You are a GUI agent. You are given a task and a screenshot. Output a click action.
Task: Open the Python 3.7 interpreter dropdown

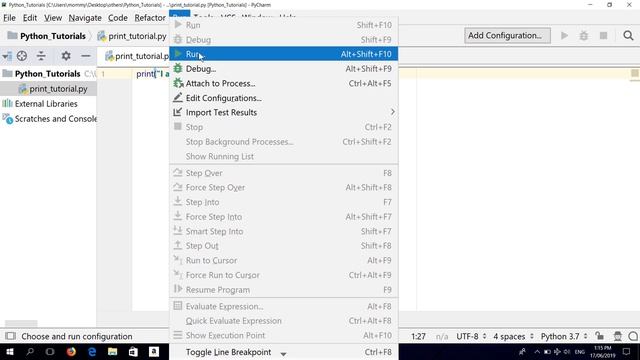[x=564, y=336]
